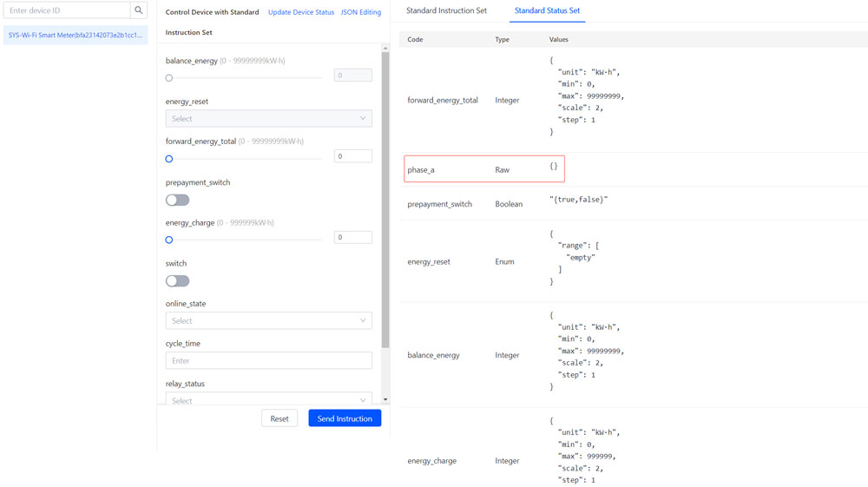This screenshot has width=868, height=487.
Task: Expand the online_state select box
Action: [x=268, y=320]
